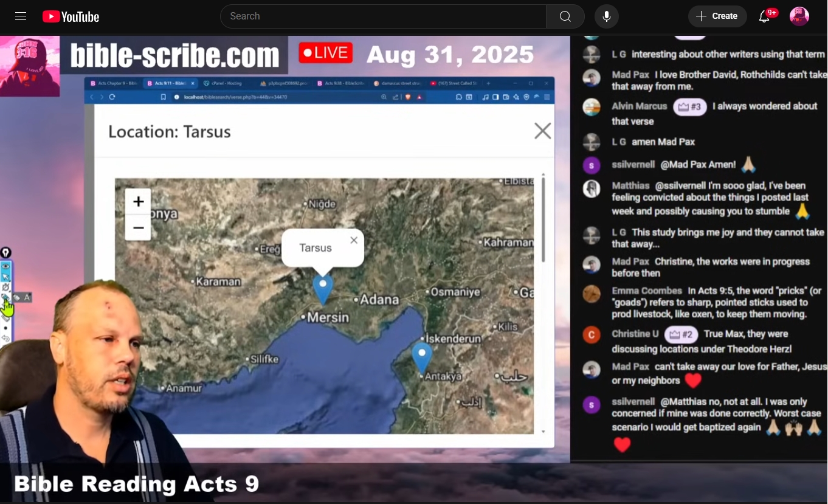Click the YouTube logo to go home
The height and width of the screenshot is (504, 828).
click(x=71, y=16)
